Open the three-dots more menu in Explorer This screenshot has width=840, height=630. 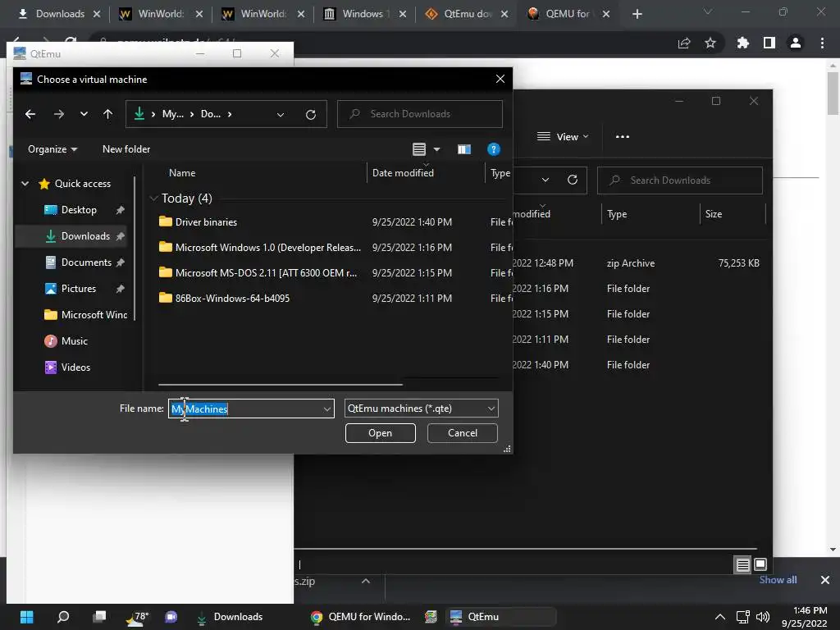(623, 137)
